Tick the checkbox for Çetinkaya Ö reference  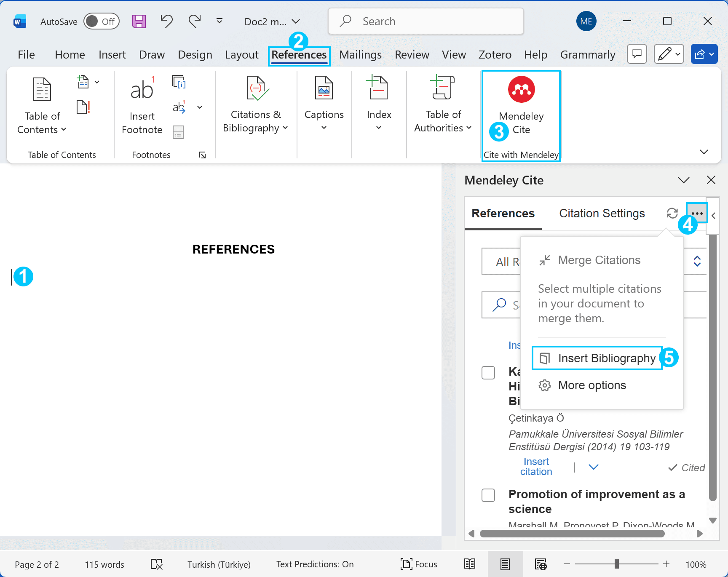[488, 372]
